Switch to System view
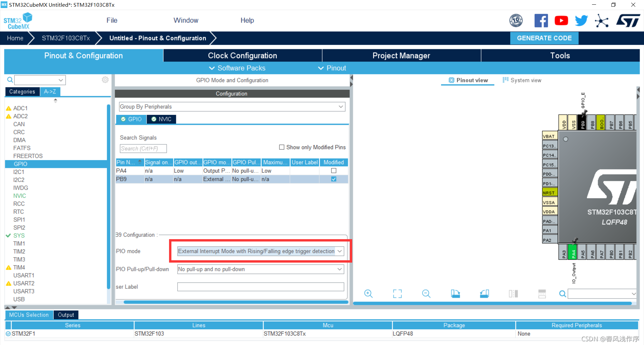 pos(522,80)
